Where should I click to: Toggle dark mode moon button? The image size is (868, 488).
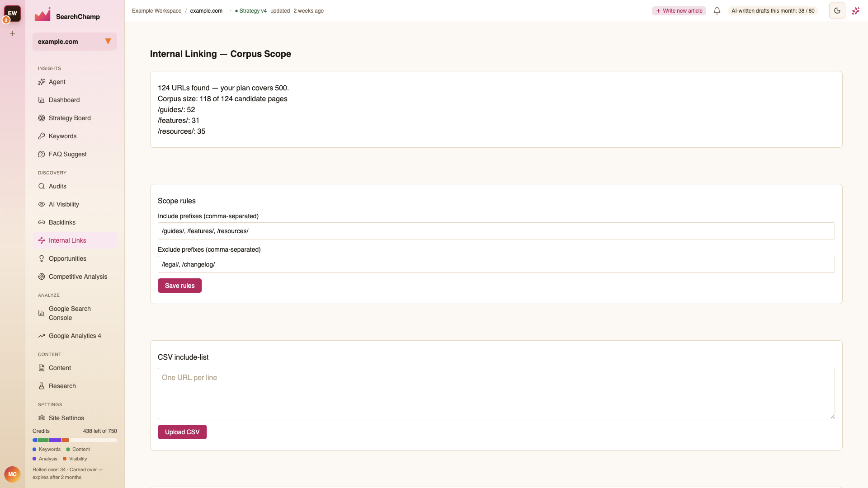(x=837, y=11)
